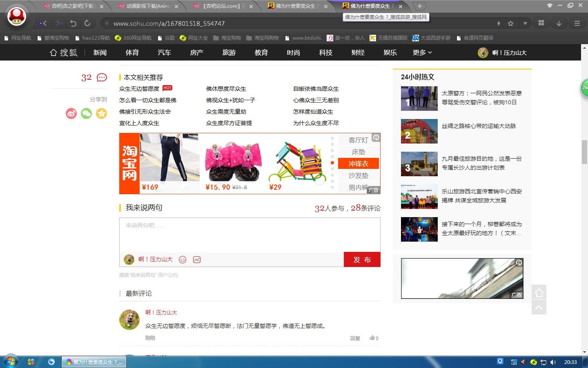Viewport: 588px width, 368px height.
Task: Share the article via WeChat icon
Action: [x=86, y=113]
